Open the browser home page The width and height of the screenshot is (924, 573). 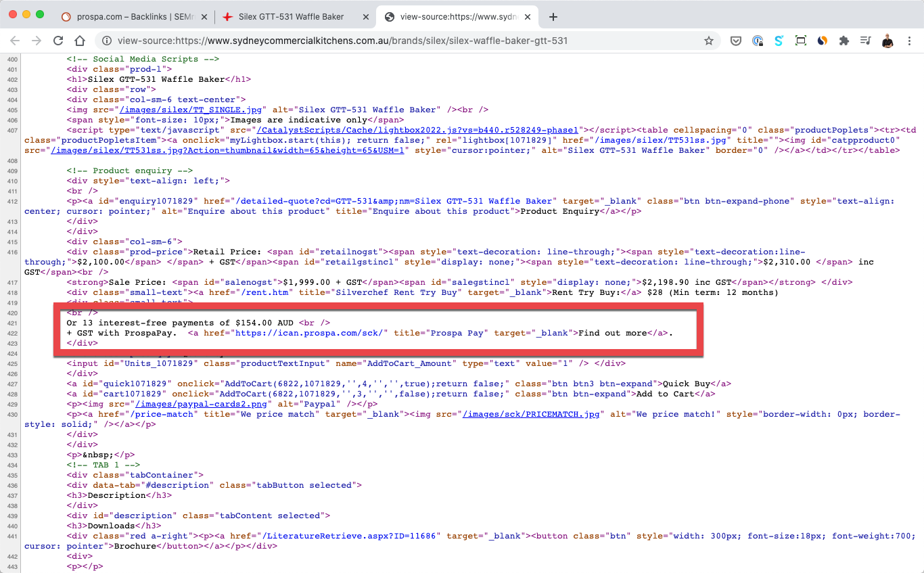tap(80, 41)
